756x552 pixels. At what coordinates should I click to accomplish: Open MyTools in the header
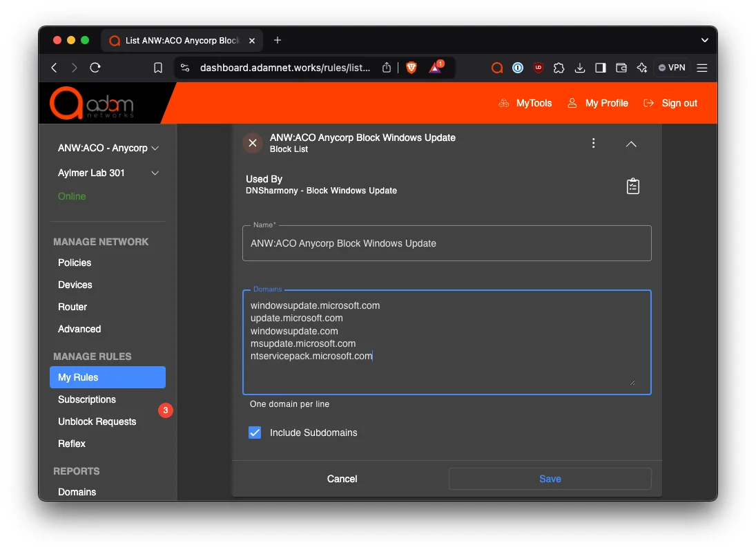pos(525,103)
